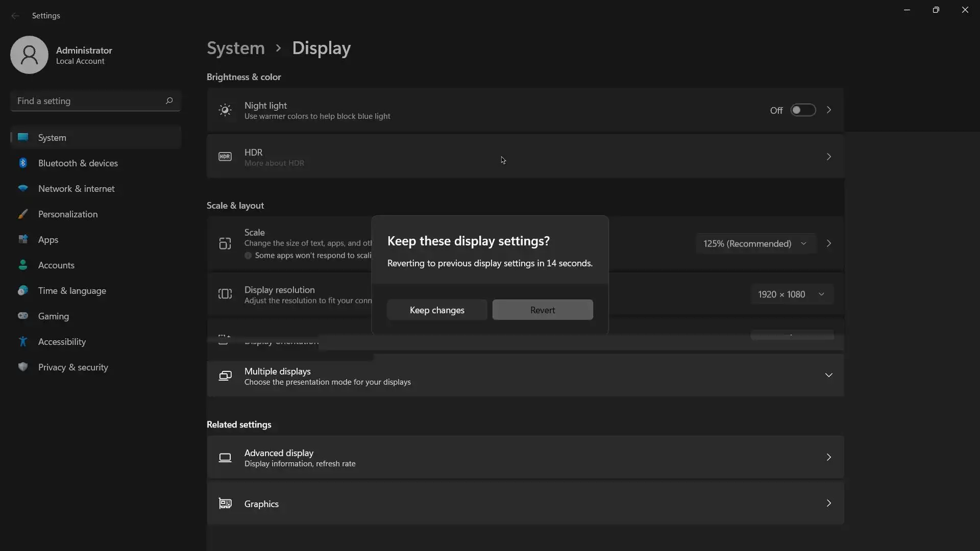Go to System in breadcrumb

point(235,48)
